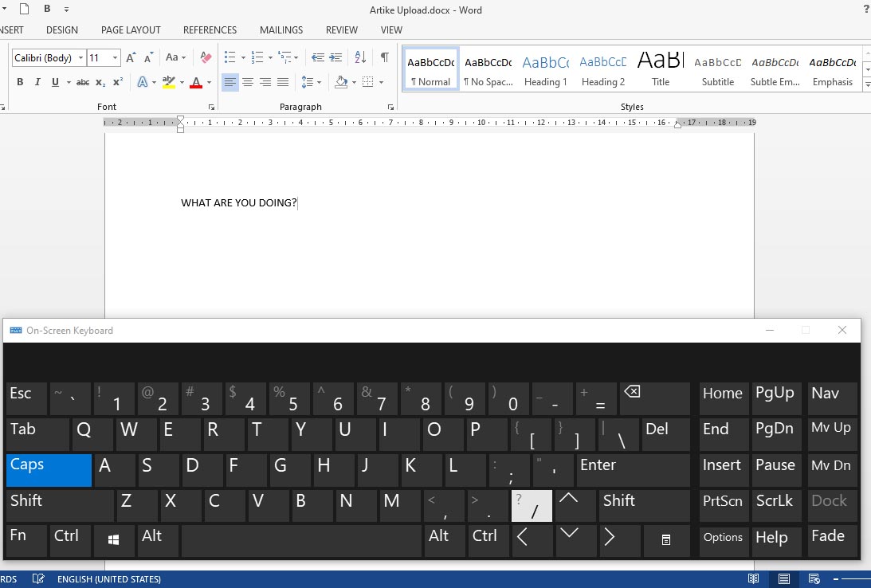The width and height of the screenshot is (871, 588).
Task: Click the Sort A to Z icon
Action: 360,57
